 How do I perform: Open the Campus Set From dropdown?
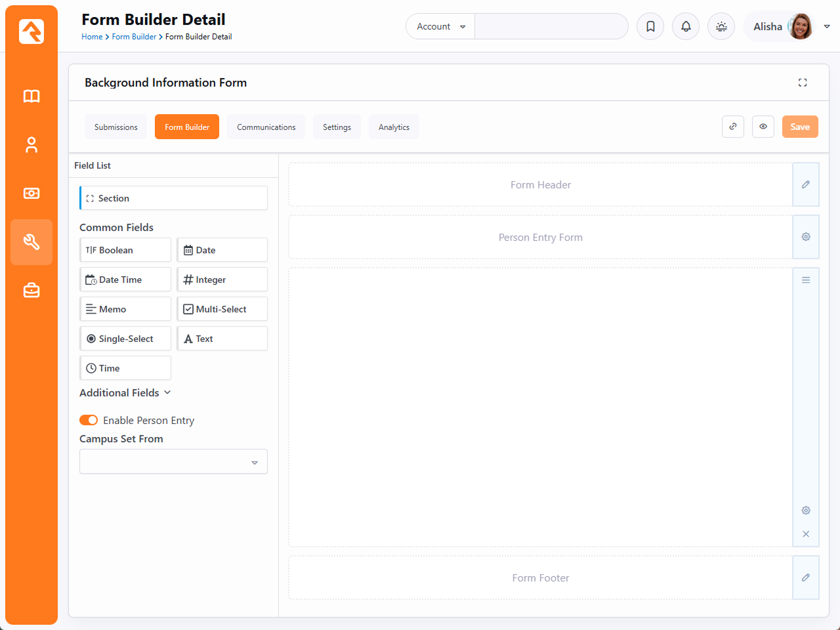pyautogui.click(x=173, y=462)
